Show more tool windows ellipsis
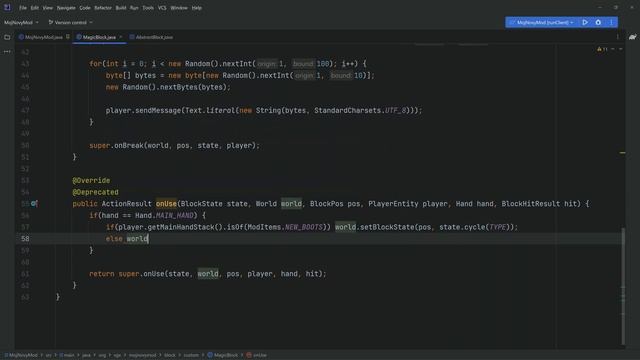 click(x=7, y=52)
